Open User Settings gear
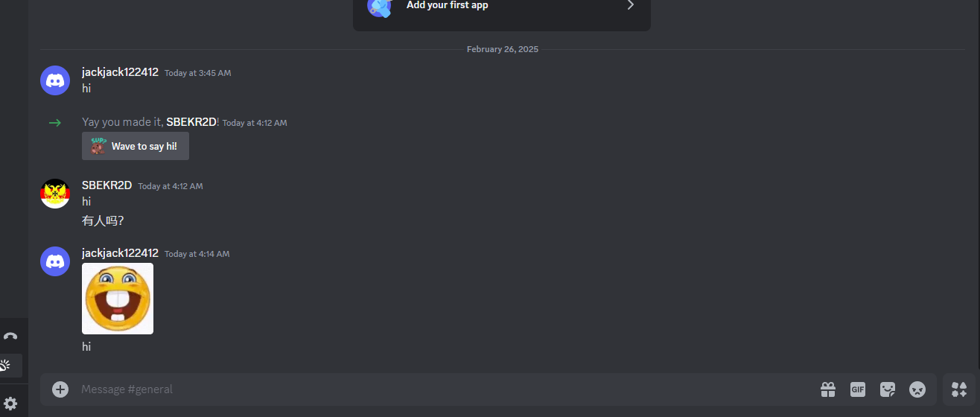Viewport: 980px width, 417px height. pyautogui.click(x=10, y=404)
